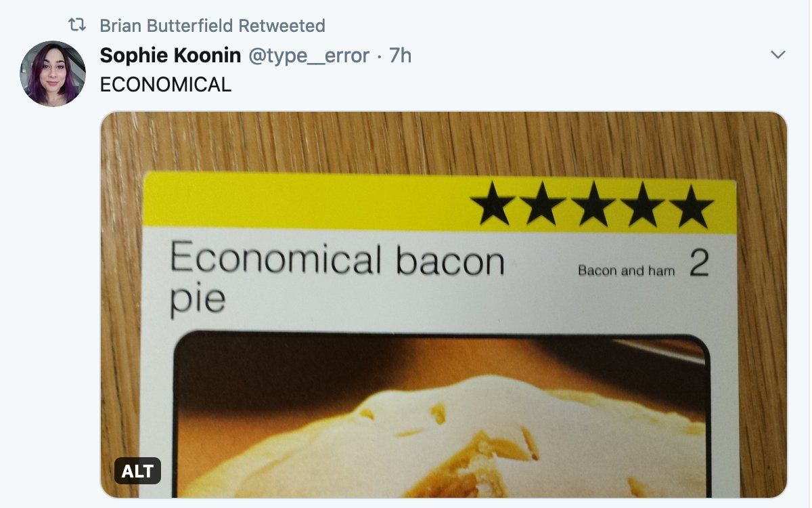Open the tweet via the 7h timestamp
Viewport: 812px width, 508px height.
(401, 56)
